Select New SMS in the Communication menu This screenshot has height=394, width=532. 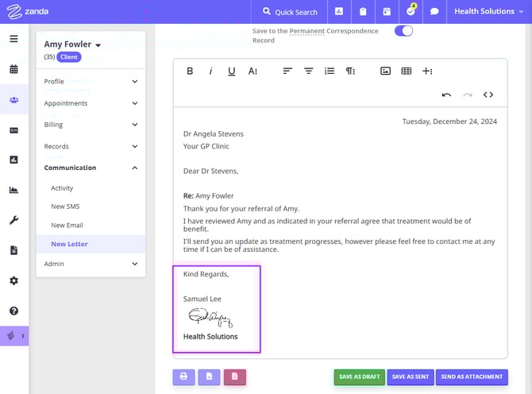65,207
